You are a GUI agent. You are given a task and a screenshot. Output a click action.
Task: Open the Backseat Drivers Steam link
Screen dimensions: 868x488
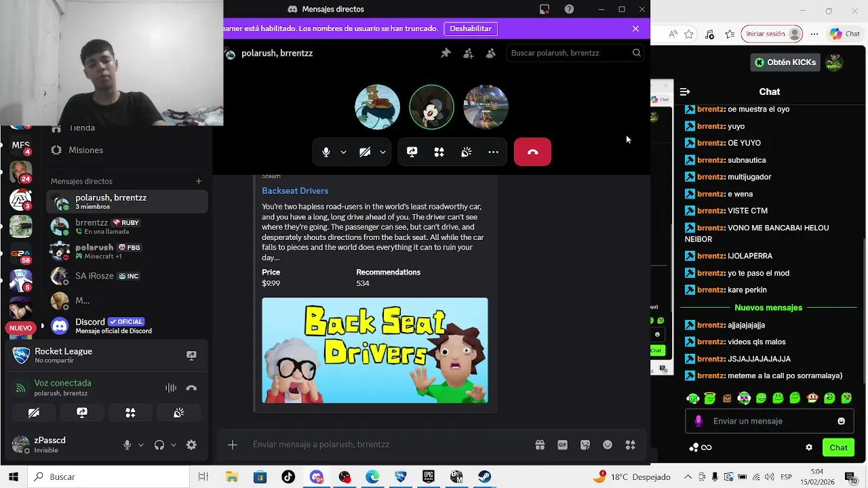pyautogui.click(x=295, y=191)
